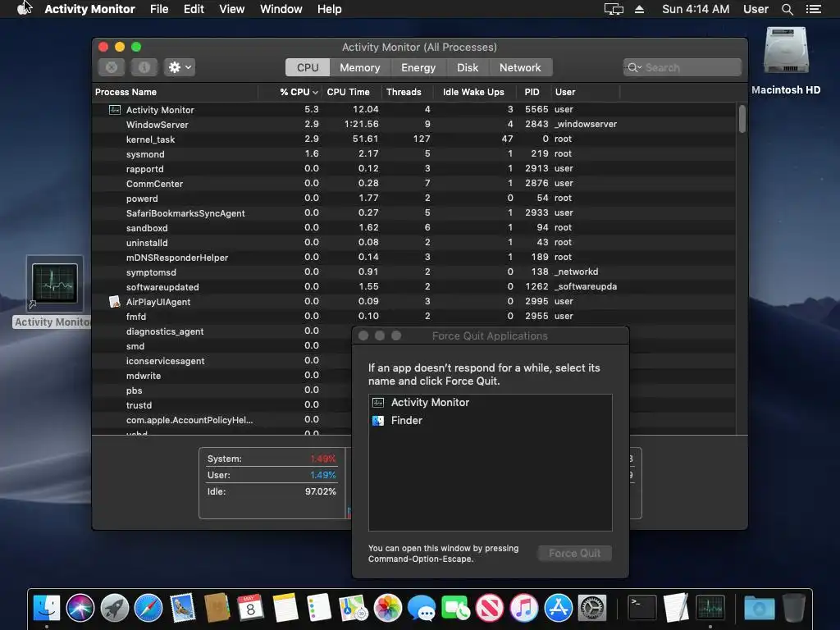Click the User account menu
This screenshot has height=630, width=840.
(x=756, y=9)
